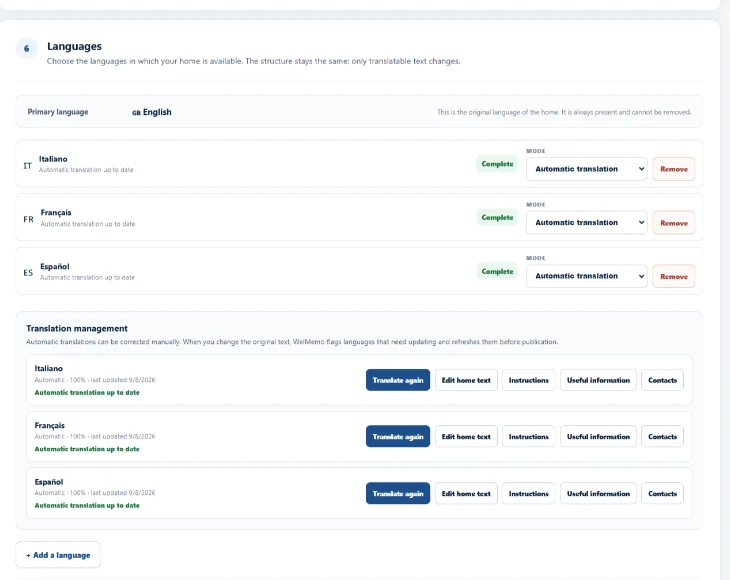
Task: Open Useful information for Español
Action: tap(598, 493)
